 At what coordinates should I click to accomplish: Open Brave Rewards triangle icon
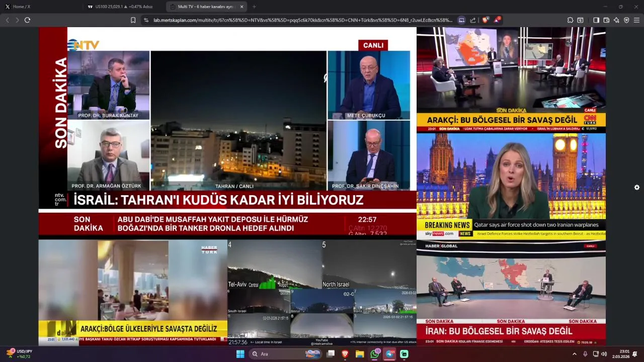click(497, 20)
